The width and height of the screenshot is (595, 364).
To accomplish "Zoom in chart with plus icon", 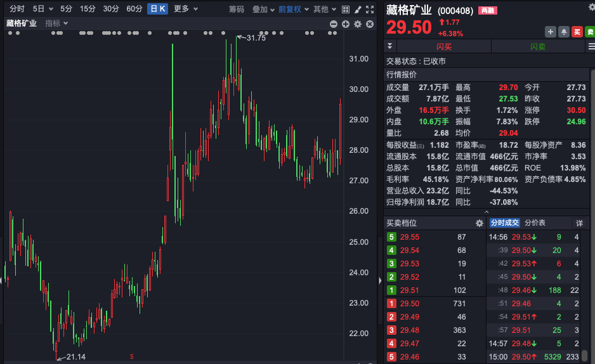I will coord(346,24).
